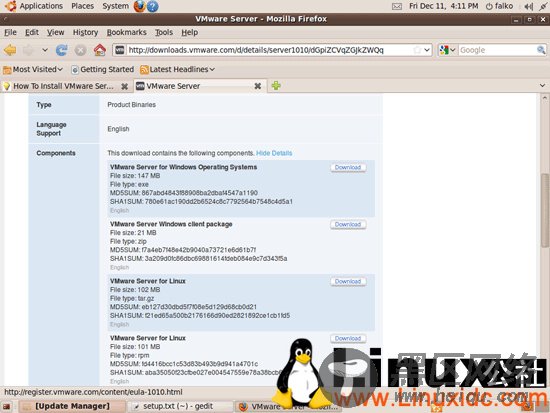
Task: Switch to setup.txt gedit taskbar window
Action: pos(180,406)
